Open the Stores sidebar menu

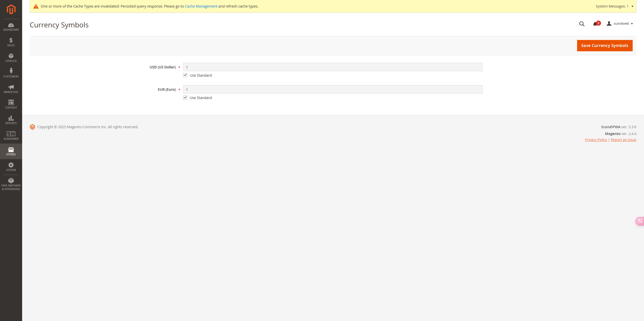coord(11,151)
